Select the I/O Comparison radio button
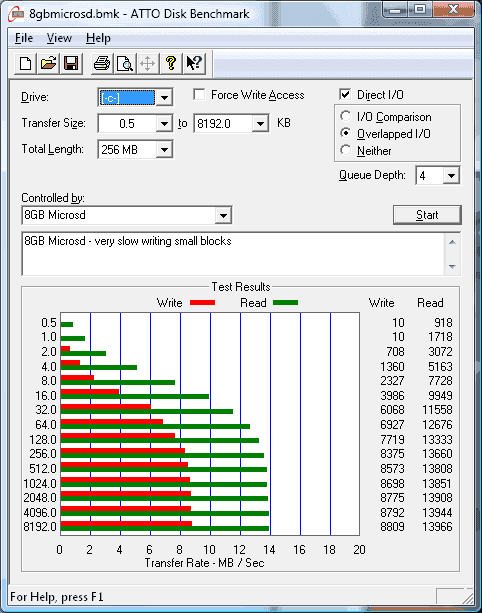The width and height of the screenshot is (482, 613). tap(346, 116)
